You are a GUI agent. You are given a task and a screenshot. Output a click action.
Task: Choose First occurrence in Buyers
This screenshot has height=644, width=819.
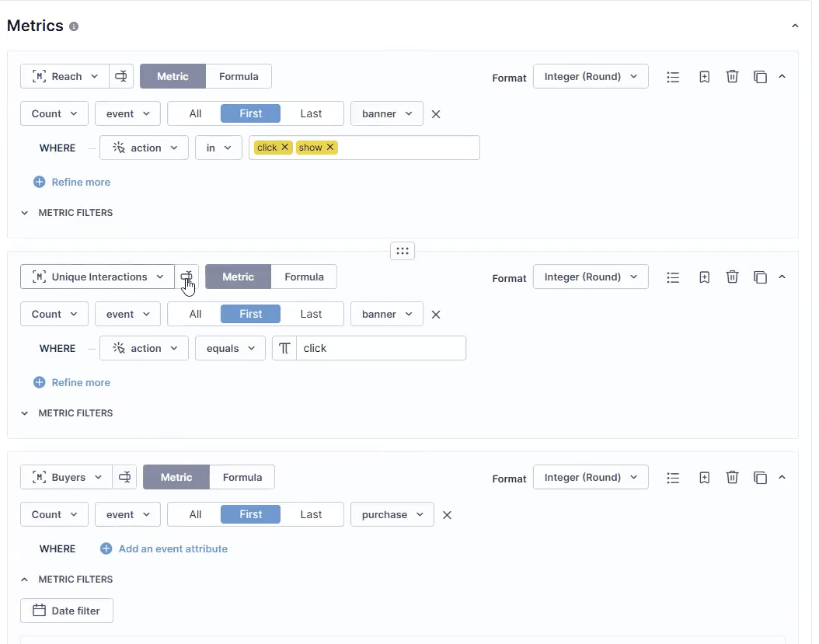[x=251, y=514]
